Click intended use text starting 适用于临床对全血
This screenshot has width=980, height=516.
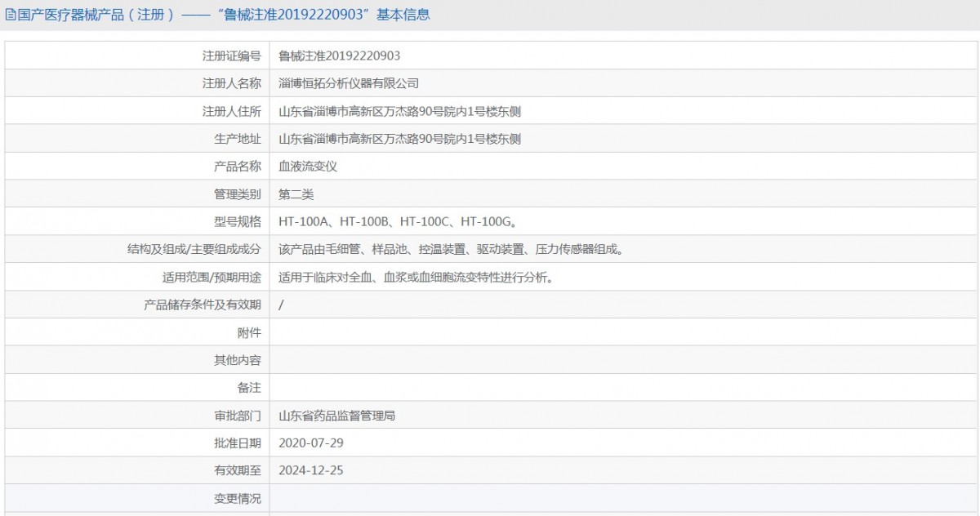[x=416, y=277]
